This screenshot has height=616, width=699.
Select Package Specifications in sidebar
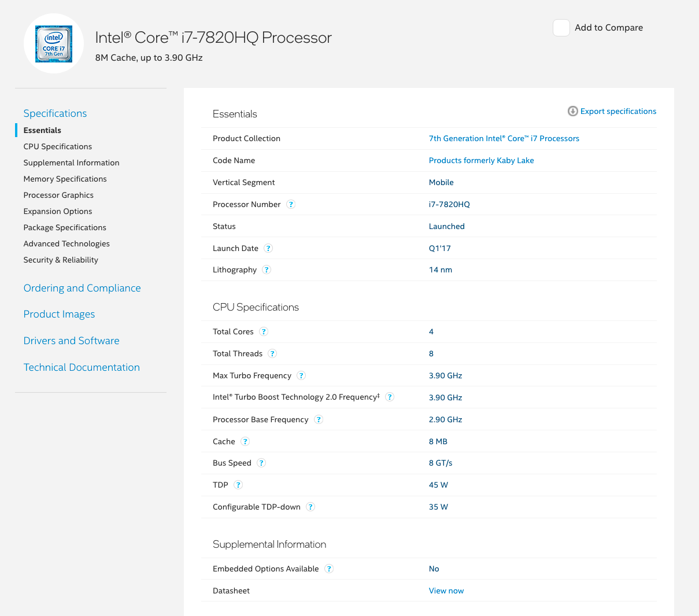[x=65, y=227]
